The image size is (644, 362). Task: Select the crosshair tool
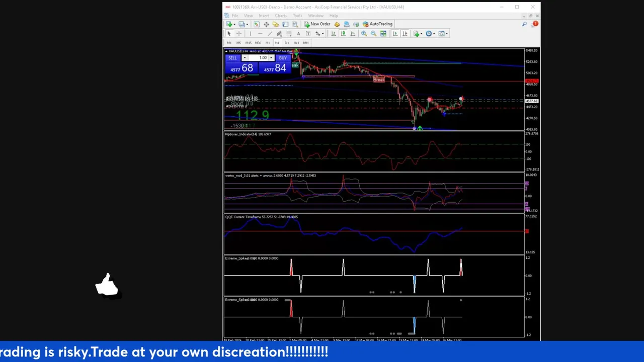click(239, 34)
